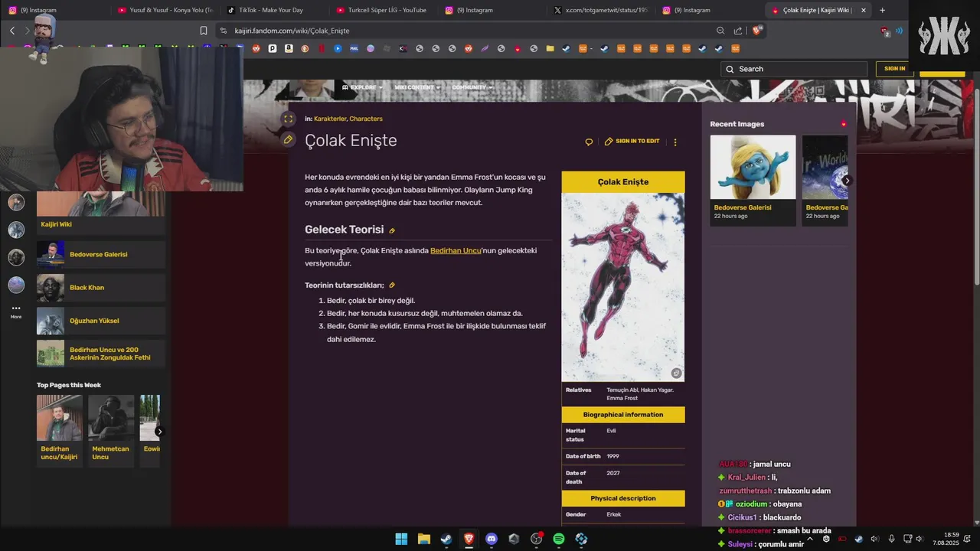The height and width of the screenshot is (551, 980).
Task: Open the Karakterler category link
Action: [x=330, y=119]
